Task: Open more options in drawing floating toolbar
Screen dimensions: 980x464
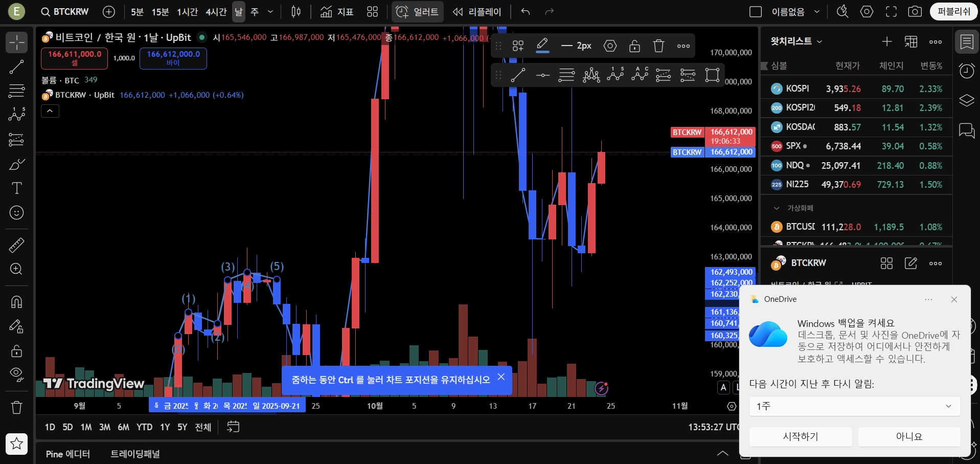Action: click(x=683, y=46)
